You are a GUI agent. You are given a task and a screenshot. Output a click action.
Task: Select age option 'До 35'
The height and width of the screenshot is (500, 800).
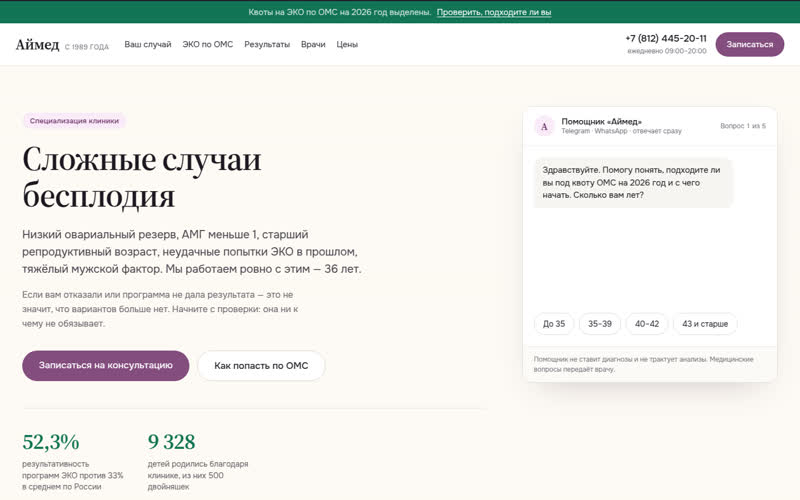click(554, 324)
